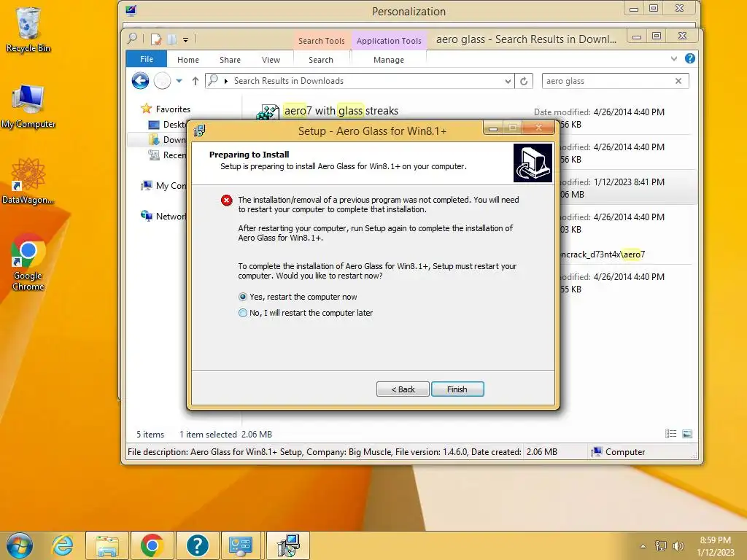
Task: Open the Search ribbon tab
Action: 321,60
